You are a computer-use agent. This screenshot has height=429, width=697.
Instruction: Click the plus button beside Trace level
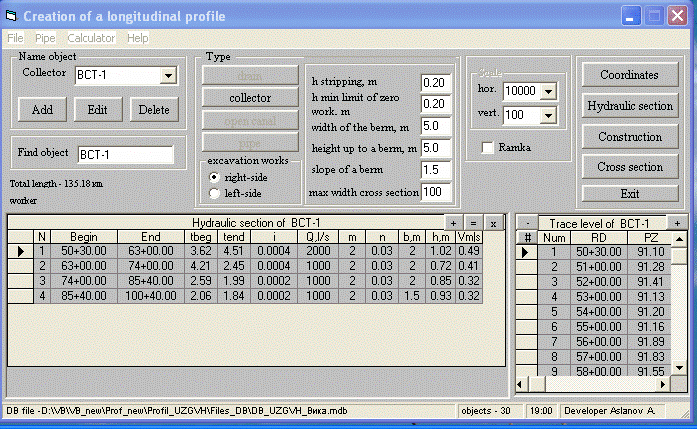pyautogui.click(x=678, y=222)
